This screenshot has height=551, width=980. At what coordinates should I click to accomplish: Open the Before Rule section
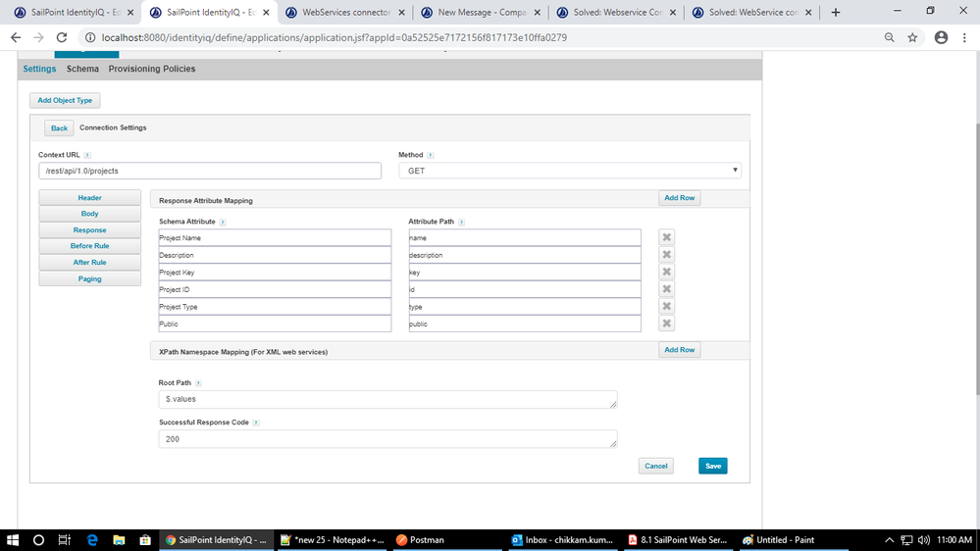[89, 246]
